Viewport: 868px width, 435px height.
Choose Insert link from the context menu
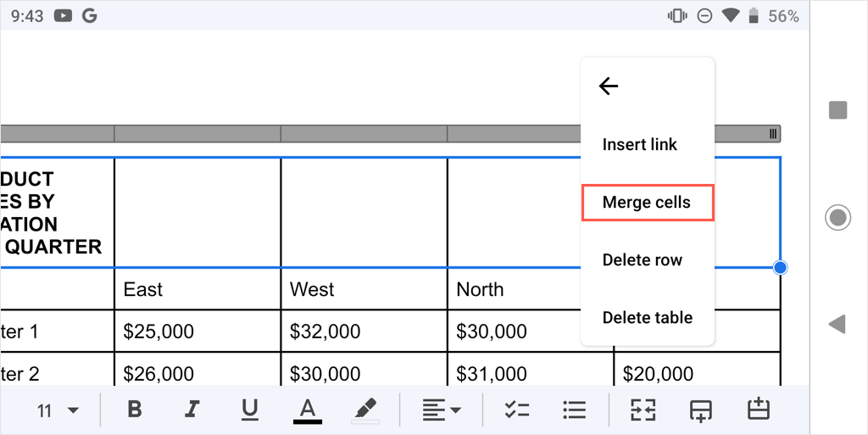(640, 144)
